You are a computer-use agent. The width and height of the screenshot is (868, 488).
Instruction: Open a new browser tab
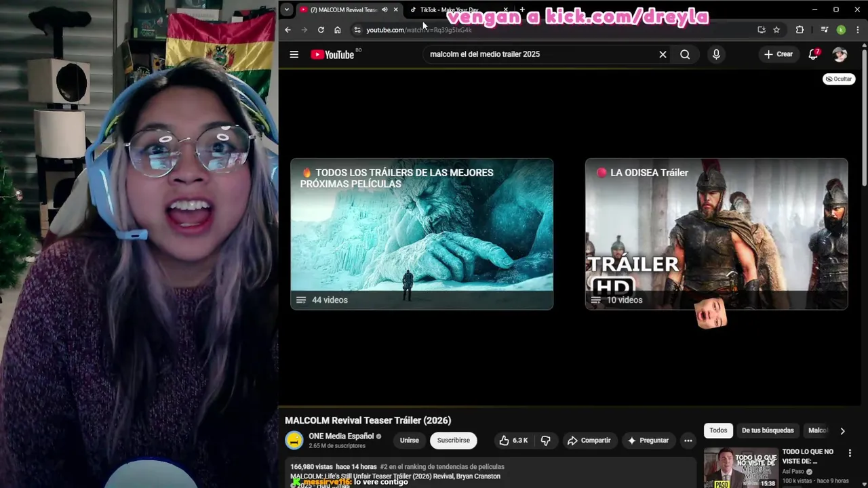pos(521,9)
